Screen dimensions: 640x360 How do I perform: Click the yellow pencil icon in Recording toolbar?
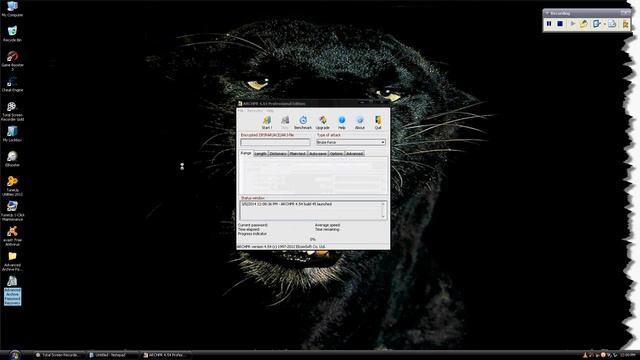[x=584, y=24]
